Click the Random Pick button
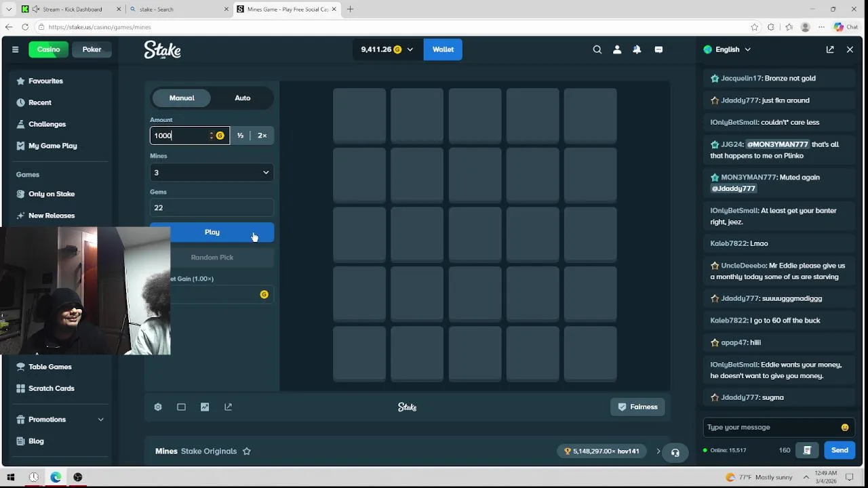The image size is (868, 488). pos(212,258)
